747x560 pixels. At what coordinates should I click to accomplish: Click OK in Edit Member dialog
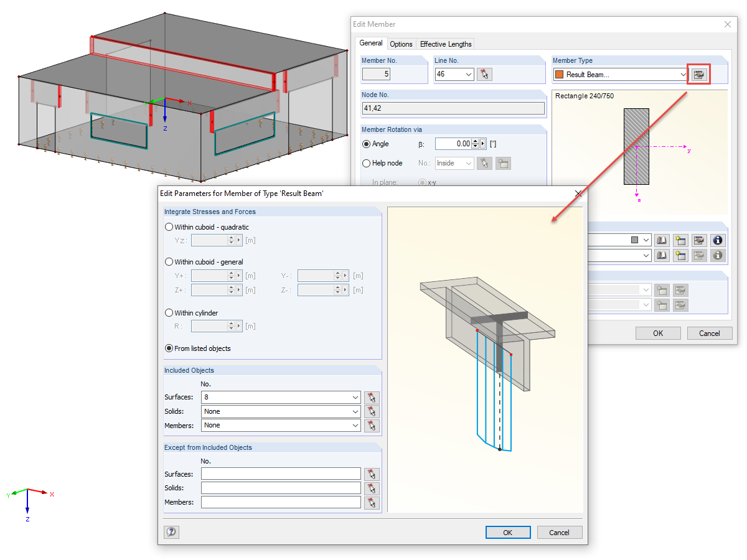pos(658,333)
